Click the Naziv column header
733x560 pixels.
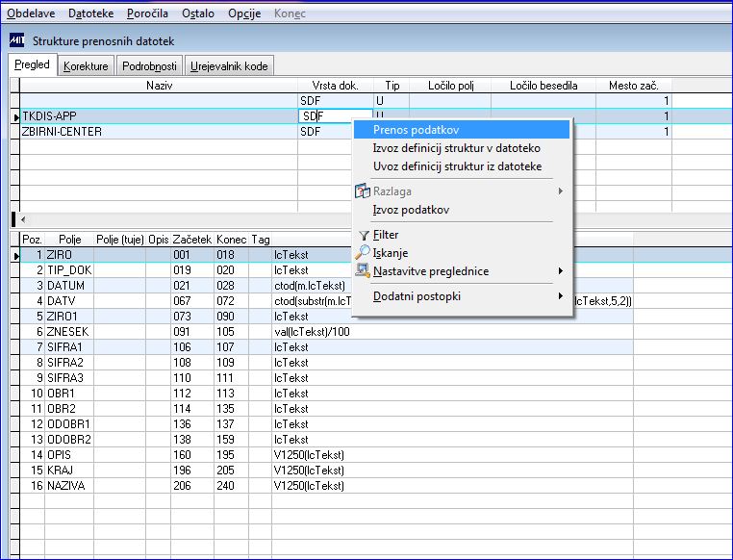pyautogui.click(x=159, y=86)
